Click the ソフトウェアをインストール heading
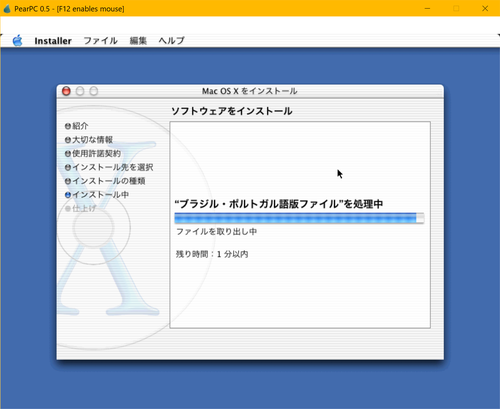The height and width of the screenshot is (409, 500). [x=232, y=111]
